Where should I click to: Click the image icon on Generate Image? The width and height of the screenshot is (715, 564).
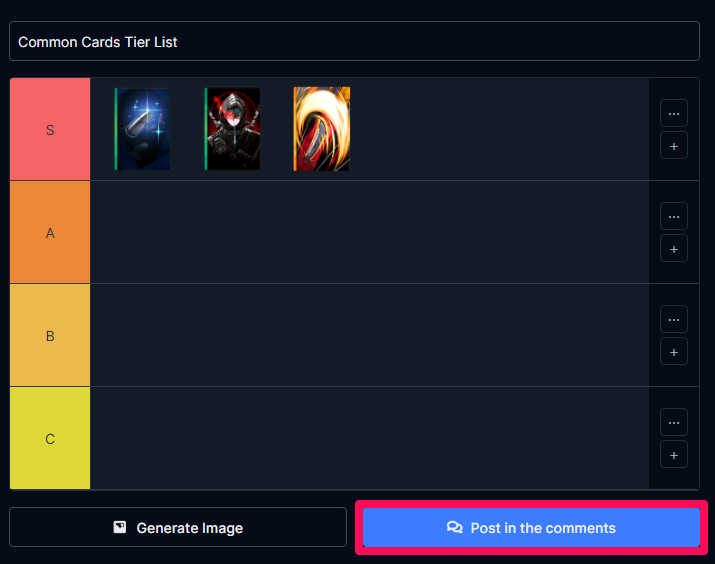click(x=120, y=527)
